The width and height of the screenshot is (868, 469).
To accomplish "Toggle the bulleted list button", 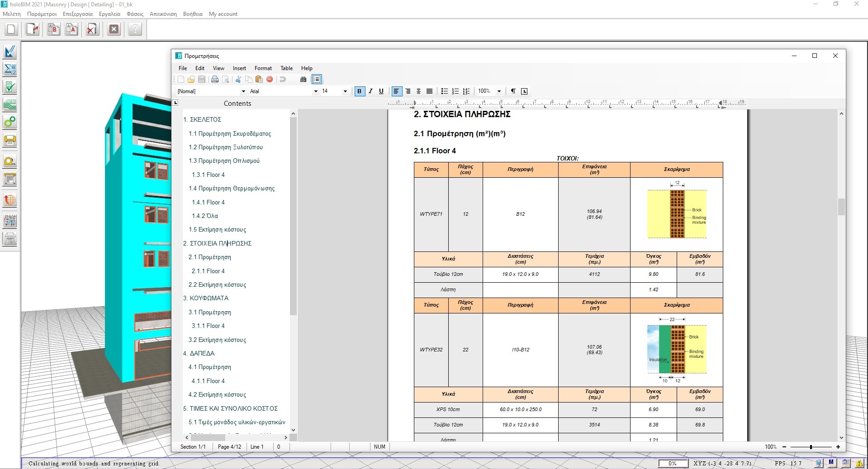I will (444, 91).
